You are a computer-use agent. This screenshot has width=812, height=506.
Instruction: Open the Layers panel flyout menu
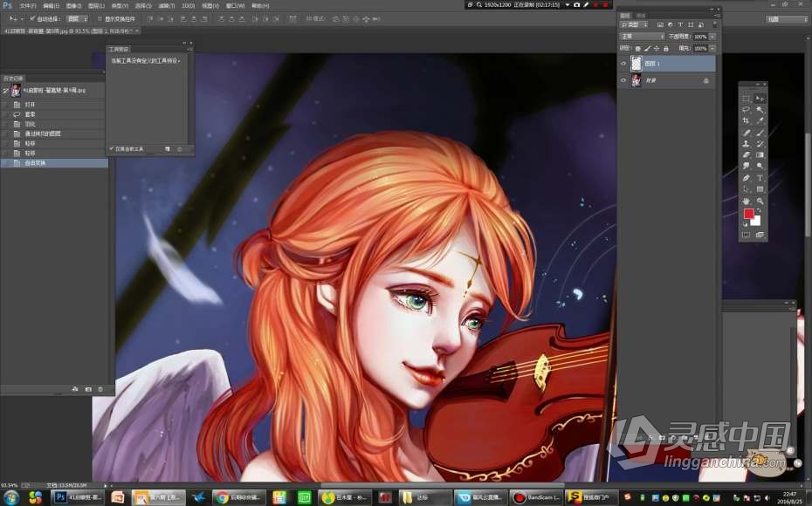coord(718,16)
